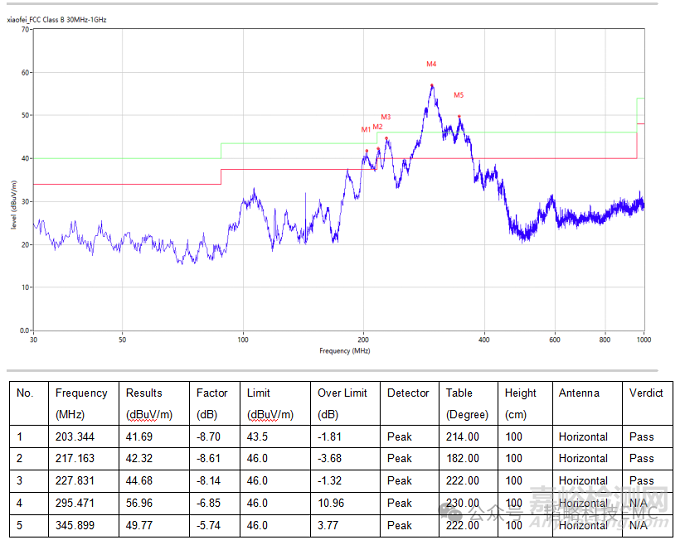This screenshot has width=680, height=540.
Task: Click the 295.471 frequency cell
Action: click(x=76, y=503)
